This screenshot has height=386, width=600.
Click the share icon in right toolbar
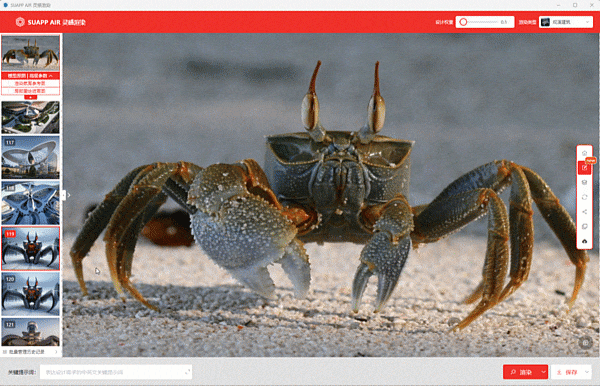[584, 212]
